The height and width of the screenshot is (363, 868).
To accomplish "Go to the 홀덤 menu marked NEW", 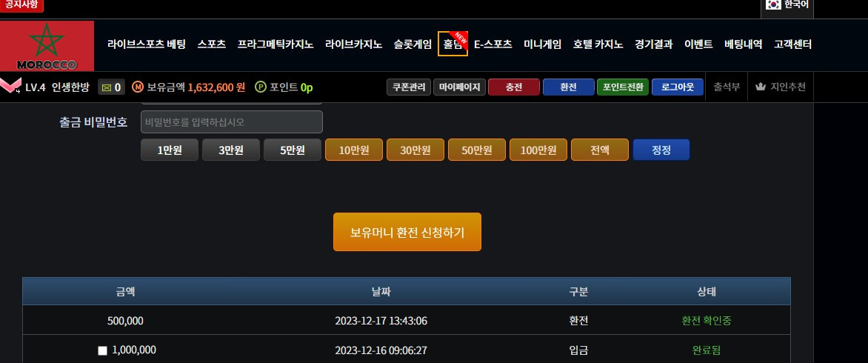I will click(453, 44).
